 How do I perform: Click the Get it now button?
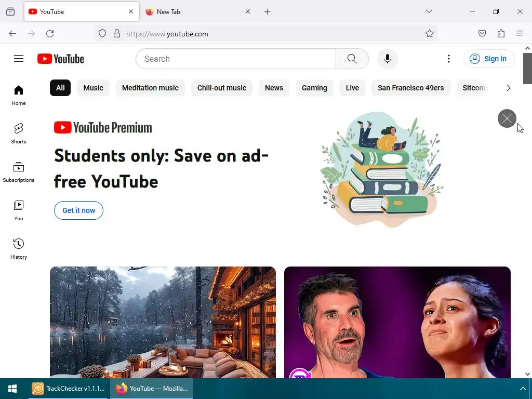[x=79, y=210]
